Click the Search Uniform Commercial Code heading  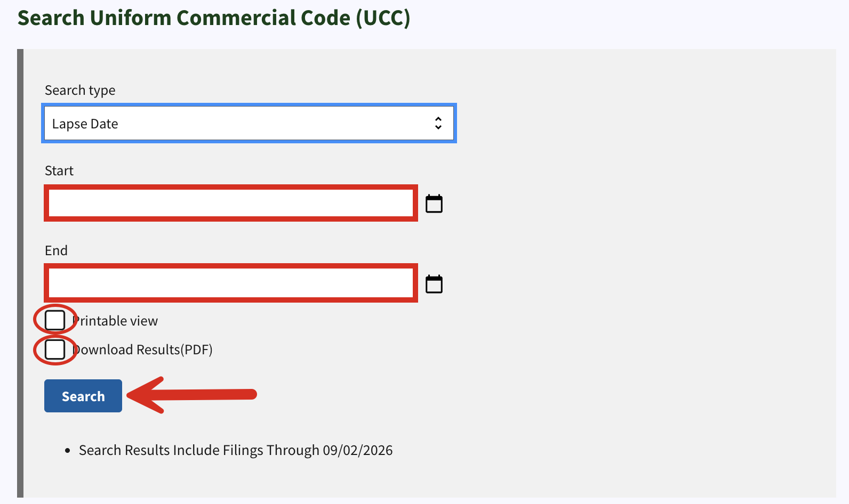coord(214,18)
